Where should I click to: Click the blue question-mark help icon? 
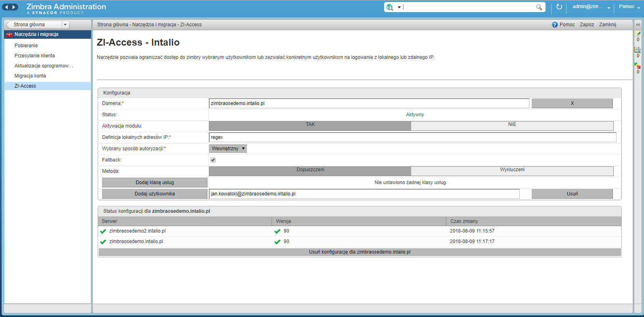pyautogui.click(x=555, y=25)
